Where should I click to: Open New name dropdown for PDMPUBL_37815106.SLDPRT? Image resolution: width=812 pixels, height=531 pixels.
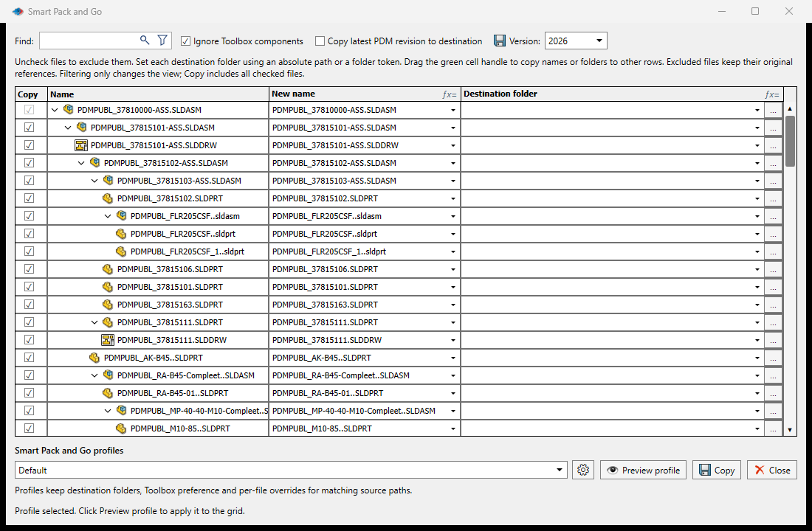coord(453,269)
